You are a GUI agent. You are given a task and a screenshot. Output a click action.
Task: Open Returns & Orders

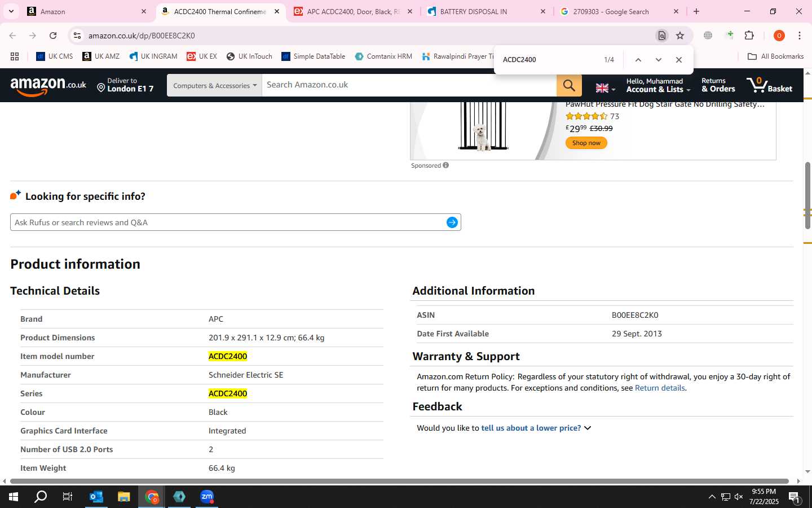(x=718, y=85)
